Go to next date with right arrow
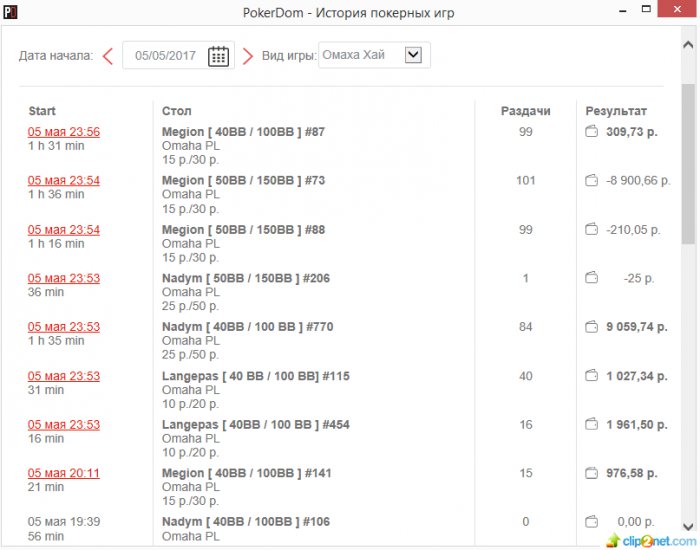 point(248,56)
